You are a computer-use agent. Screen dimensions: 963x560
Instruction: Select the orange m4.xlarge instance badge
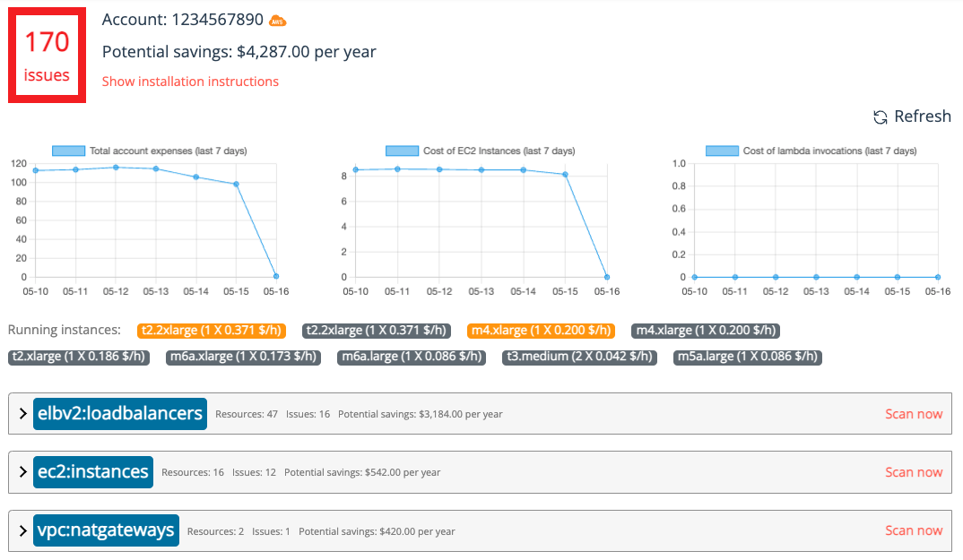[542, 331]
